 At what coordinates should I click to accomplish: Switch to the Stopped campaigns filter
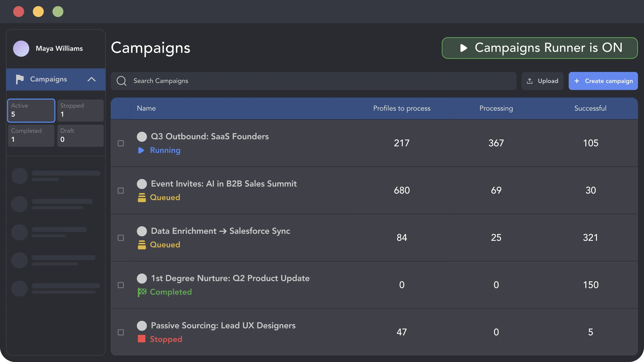click(x=80, y=110)
